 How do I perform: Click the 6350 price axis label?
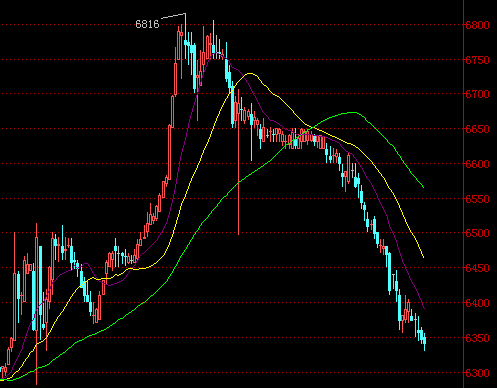[477, 338]
